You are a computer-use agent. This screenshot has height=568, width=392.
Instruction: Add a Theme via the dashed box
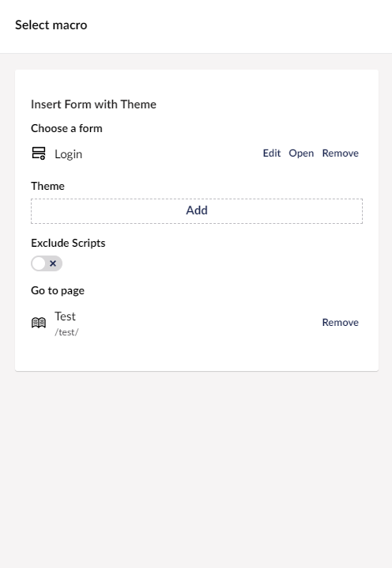[x=197, y=211]
